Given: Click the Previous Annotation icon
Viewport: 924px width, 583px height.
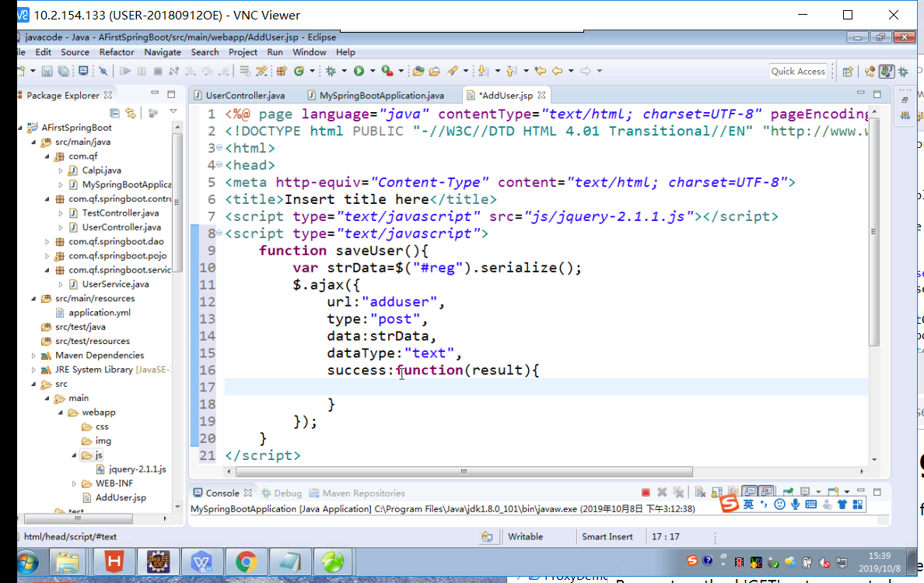Looking at the screenshot, I should 512,72.
